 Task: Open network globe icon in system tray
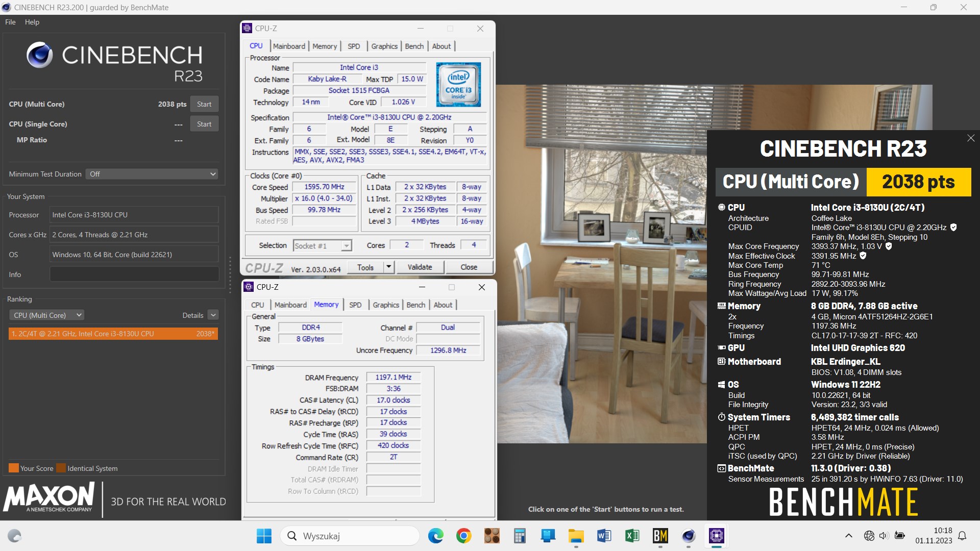pyautogui.click(x=869, y=536)
